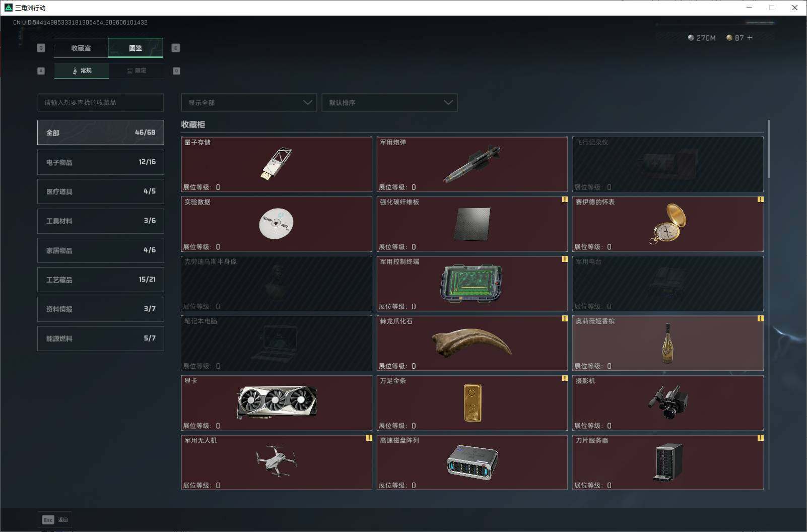Click the locked 军用电台 card

click(x=668, y=284)
